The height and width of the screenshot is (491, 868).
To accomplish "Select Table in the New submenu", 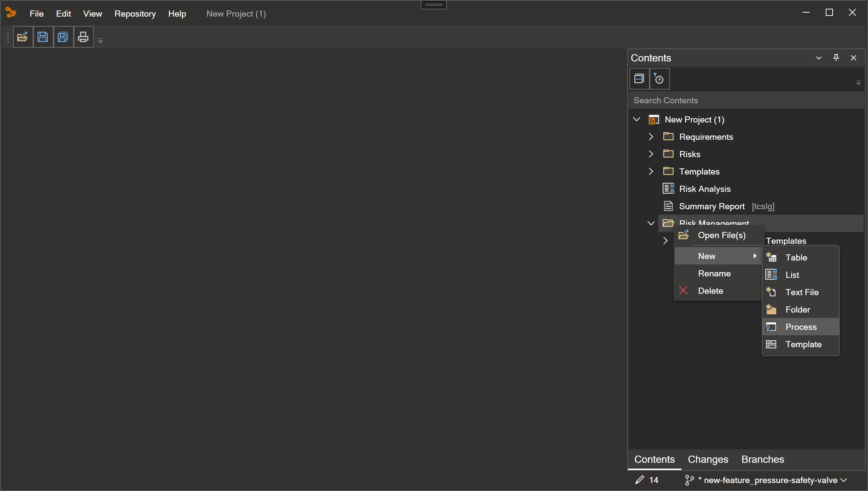I will pyautogui.click(x=801, y=258).
